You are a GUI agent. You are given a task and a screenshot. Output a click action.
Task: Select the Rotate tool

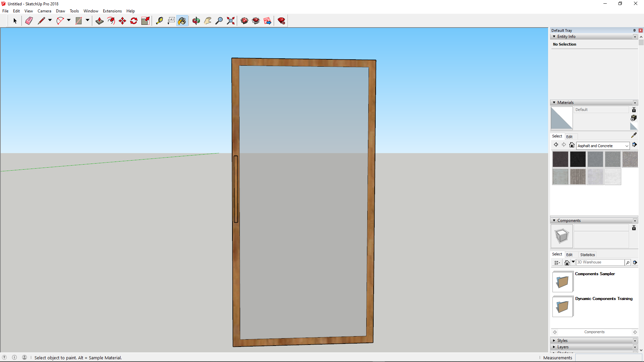pos(134,21)
